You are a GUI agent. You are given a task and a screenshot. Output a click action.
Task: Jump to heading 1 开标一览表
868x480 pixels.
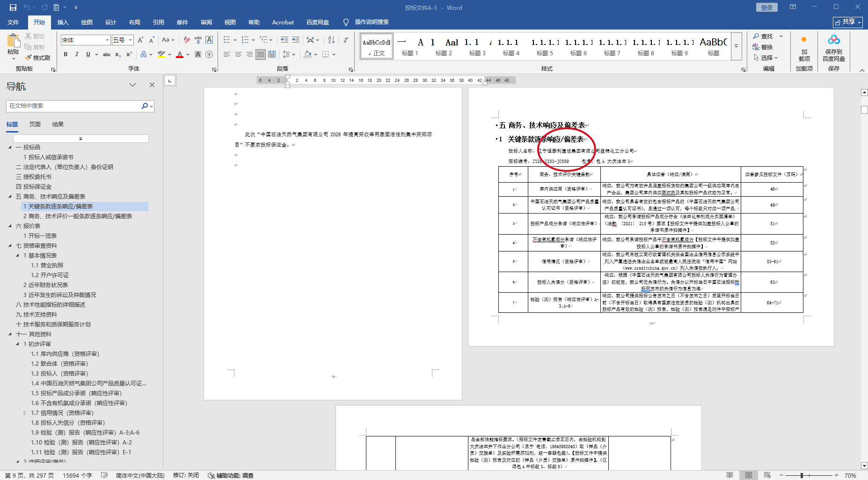point(40,236)
